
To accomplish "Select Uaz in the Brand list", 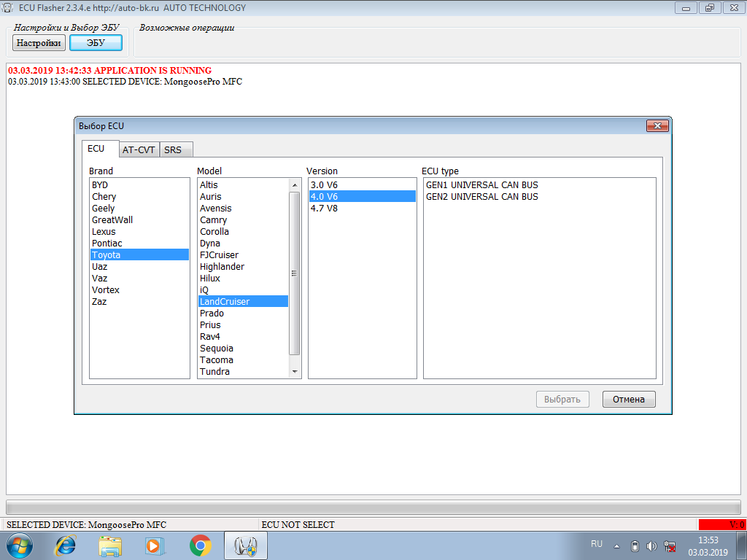I will coord(139,267).
